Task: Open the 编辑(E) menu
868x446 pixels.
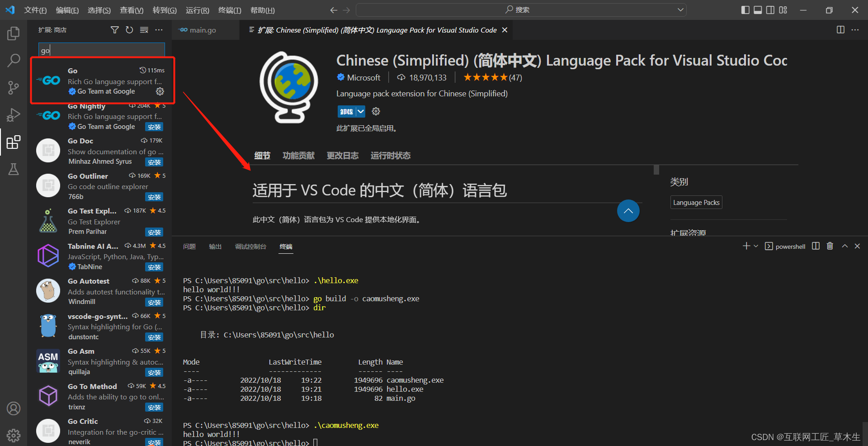Action: (x=67, y=10)
